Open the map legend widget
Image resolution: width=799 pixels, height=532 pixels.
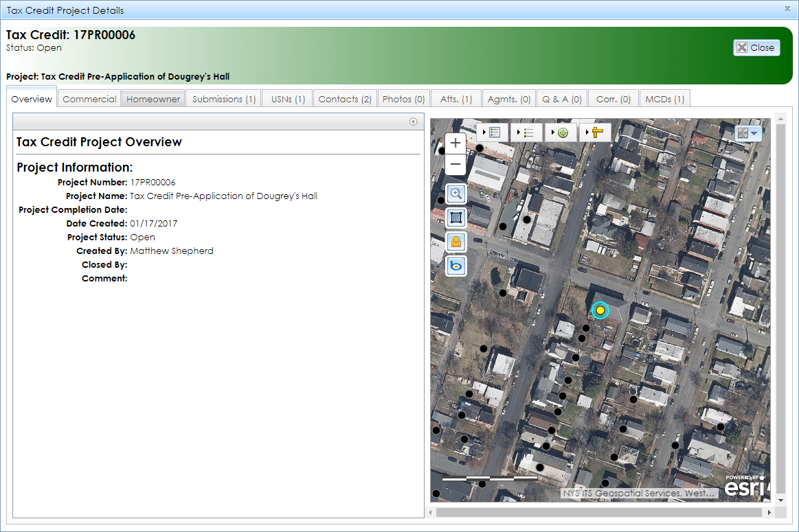pyautogui.click(x=496, y=132)
